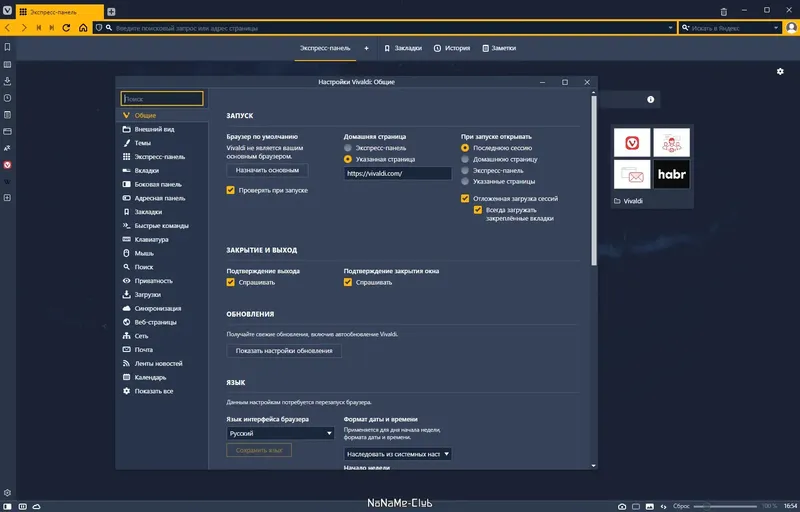This screenshot has width=800, height=512.
Task: Click the Home button in the address toolbar
Action: coord(83,28)
